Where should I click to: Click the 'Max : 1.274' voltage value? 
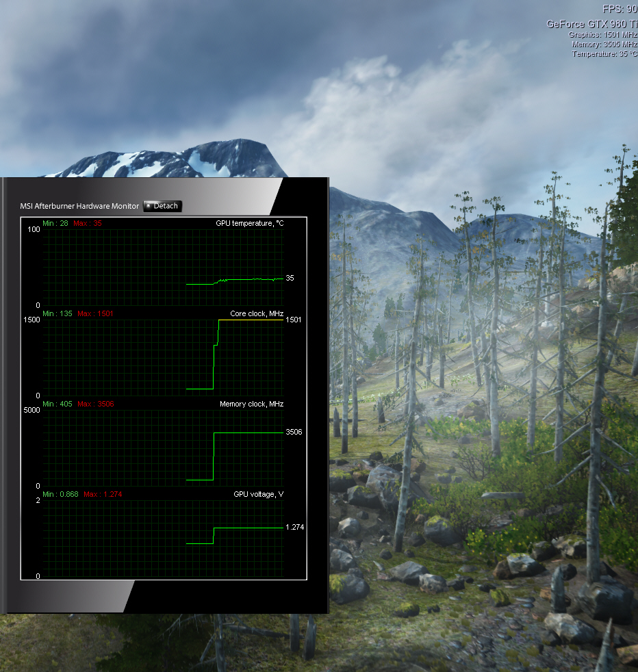[103, 495]
